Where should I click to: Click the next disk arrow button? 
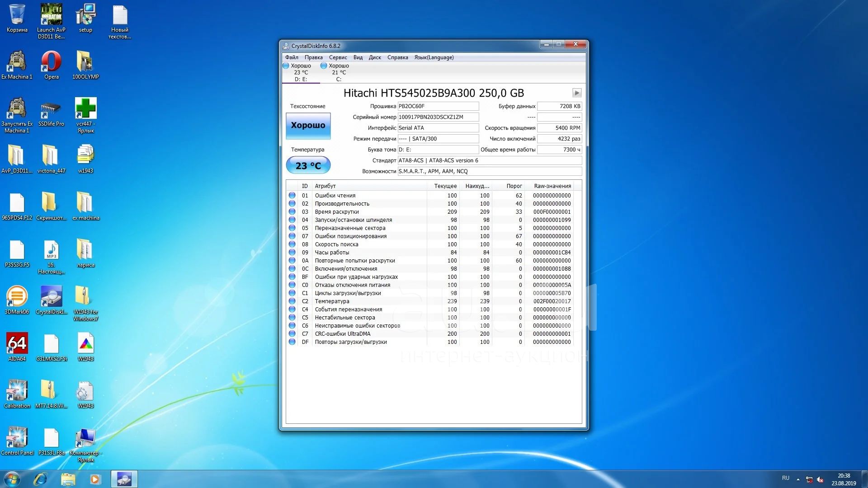coord(577,93)
